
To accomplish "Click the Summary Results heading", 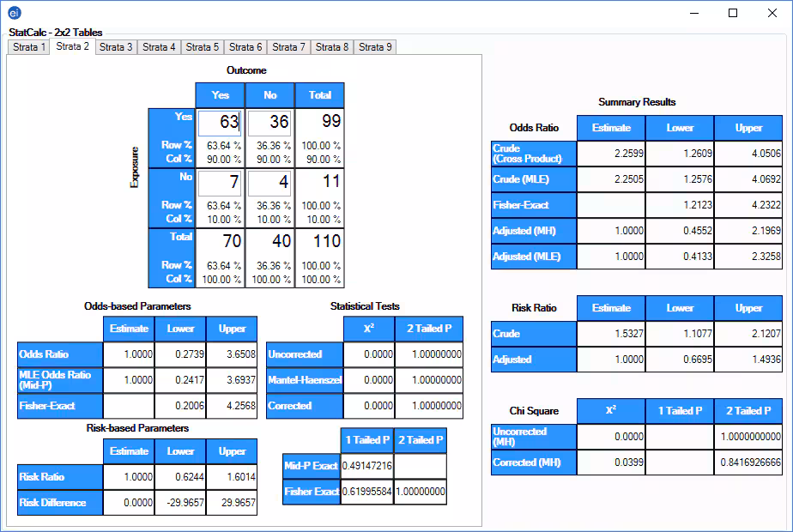I will click(637, 102).
